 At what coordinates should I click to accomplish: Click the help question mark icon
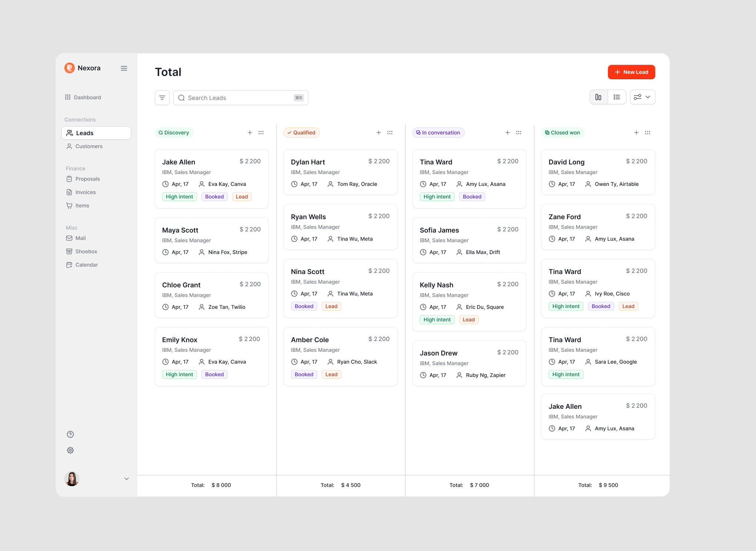pyautogui.click(x=70, y=434)
